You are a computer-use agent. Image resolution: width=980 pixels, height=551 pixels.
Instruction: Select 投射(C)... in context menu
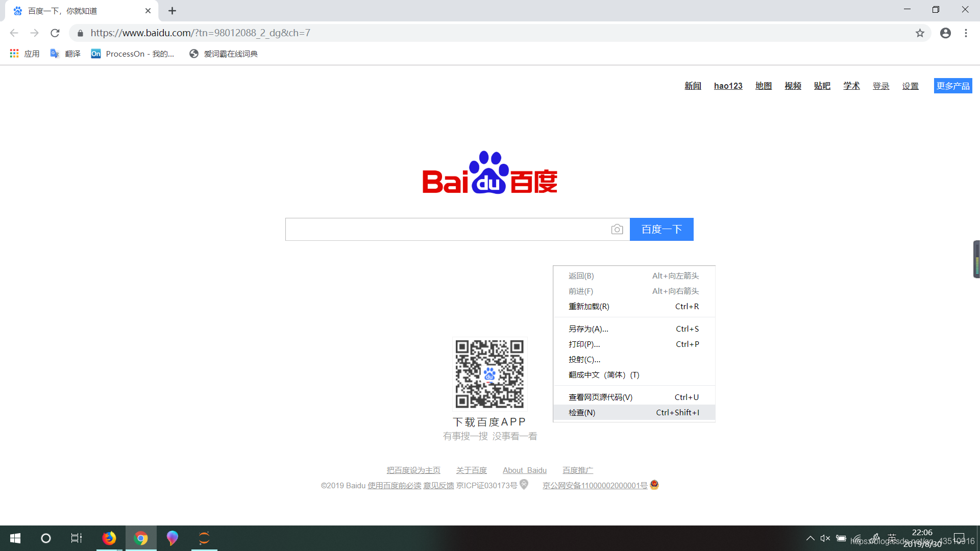click(x=634, y=360)
